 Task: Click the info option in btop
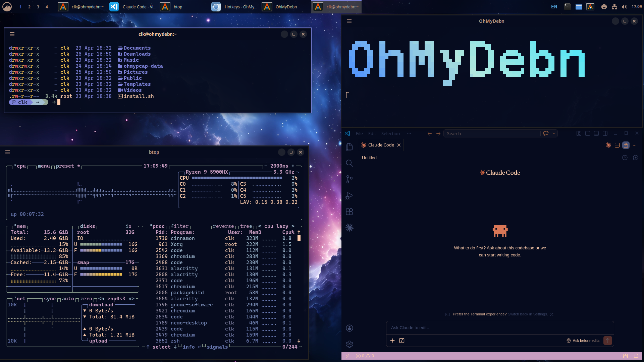189,347
